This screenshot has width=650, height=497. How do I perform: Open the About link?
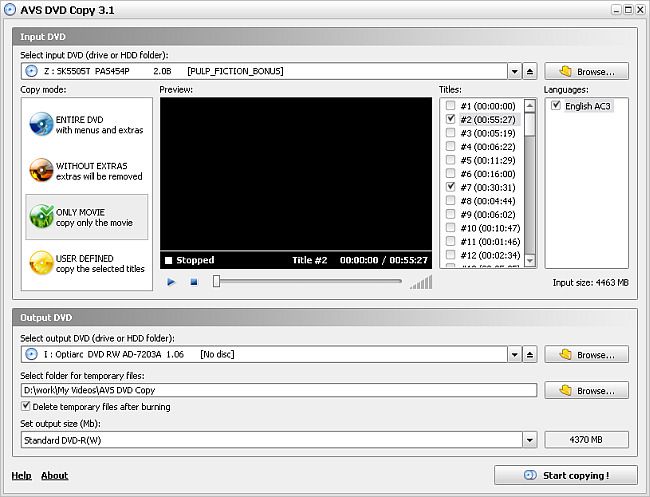54,475
